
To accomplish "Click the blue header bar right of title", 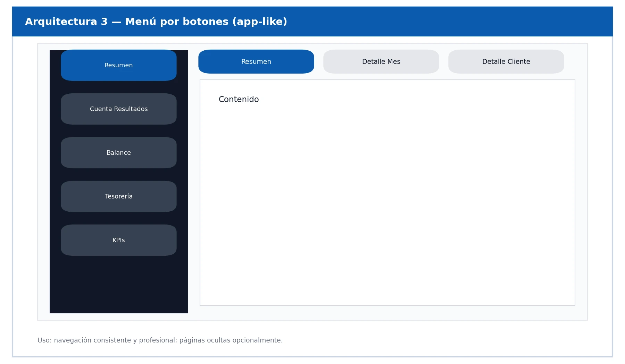I will 451,22.
